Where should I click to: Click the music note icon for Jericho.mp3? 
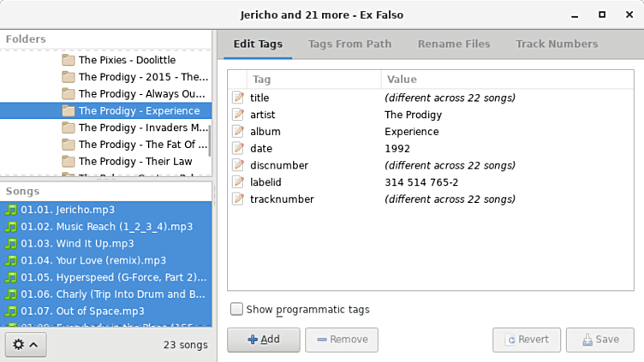(11, 210)
